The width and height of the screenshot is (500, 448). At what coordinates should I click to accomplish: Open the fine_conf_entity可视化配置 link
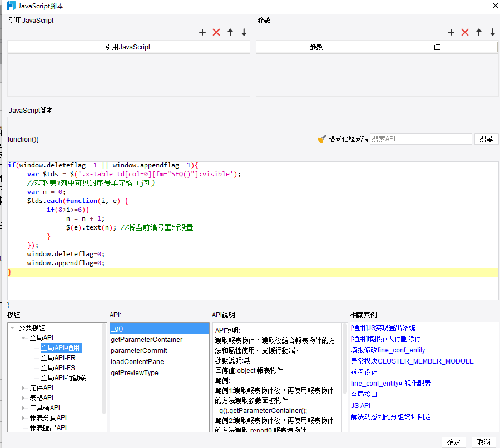[391, 384]
